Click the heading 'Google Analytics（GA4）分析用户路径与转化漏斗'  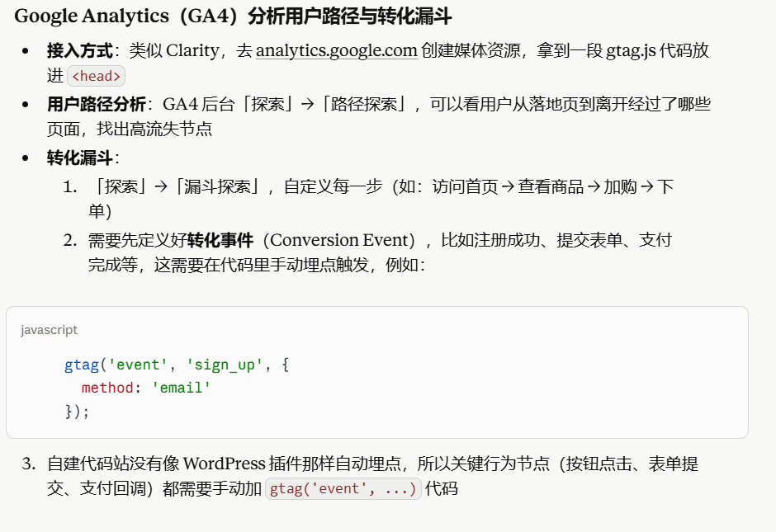pyautogui.click(x=233, y=16)
